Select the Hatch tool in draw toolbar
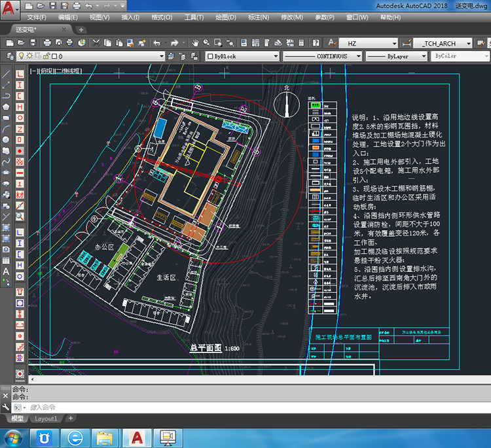 tap(6, 228)
